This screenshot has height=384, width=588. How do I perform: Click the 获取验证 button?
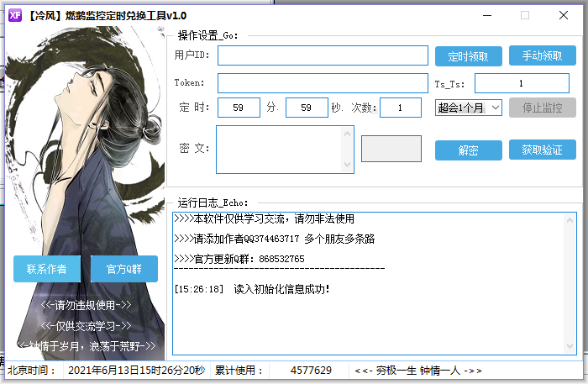(542, 150)
